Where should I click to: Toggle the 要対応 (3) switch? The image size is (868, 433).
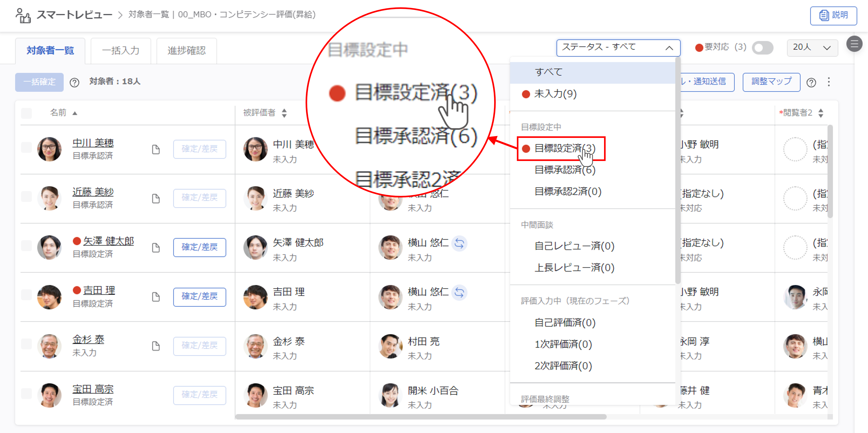(763, 48)
